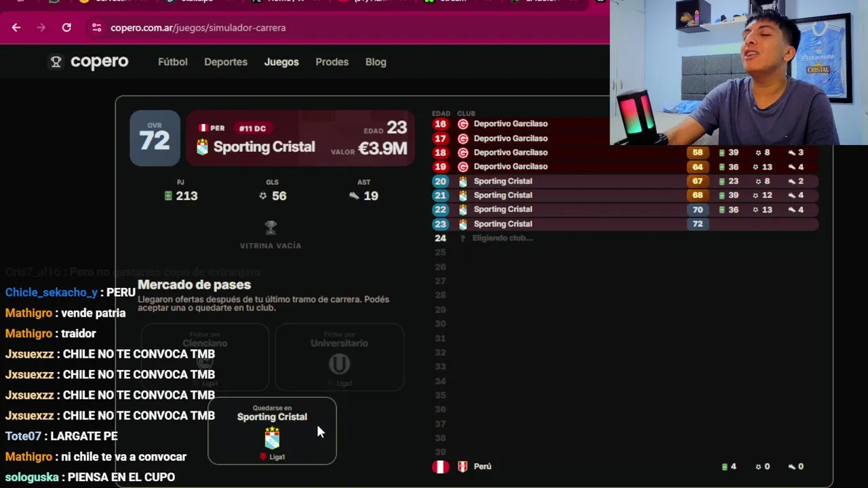Screen dimensions: 868x488
Task: Click the "traidor" chat message
Action: [x=79, y=333]
